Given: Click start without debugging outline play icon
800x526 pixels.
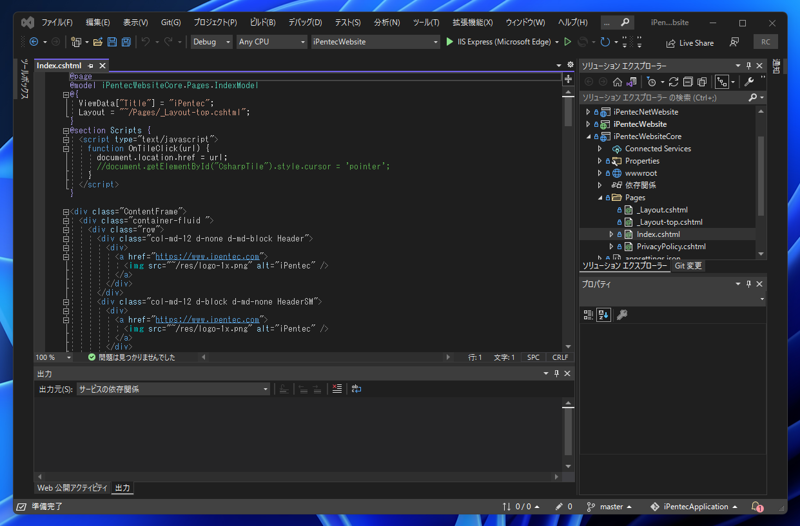Looking at the screenshot, I should pyautogui.click(x=567, y=42).
